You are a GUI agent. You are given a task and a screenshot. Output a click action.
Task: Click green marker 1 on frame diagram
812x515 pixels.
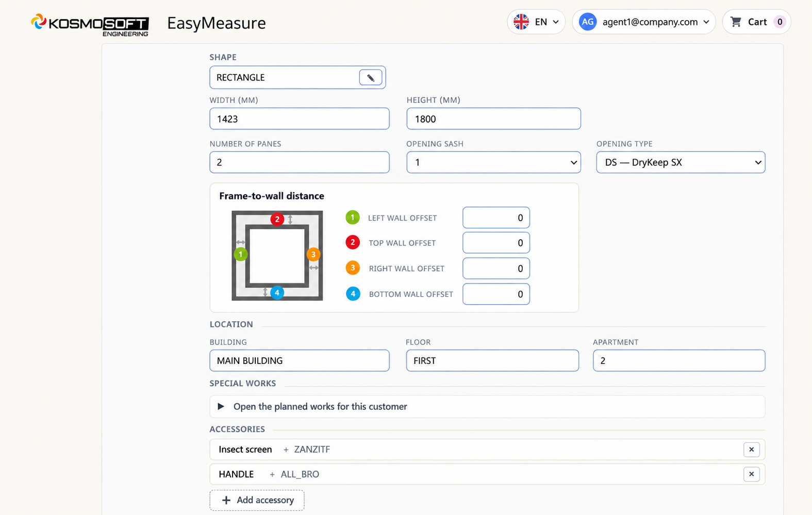(241, 254)
